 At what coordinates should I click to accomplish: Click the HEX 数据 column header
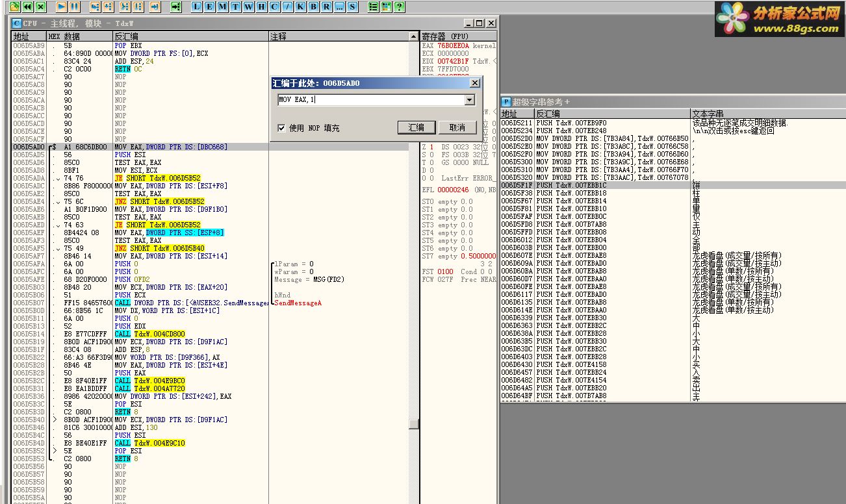[80, 37]
